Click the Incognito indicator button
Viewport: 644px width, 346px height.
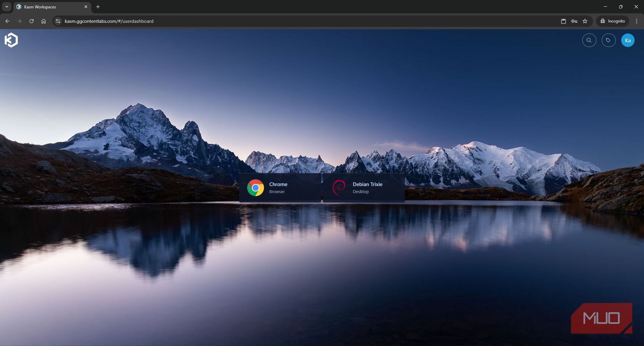click(612, 21)
